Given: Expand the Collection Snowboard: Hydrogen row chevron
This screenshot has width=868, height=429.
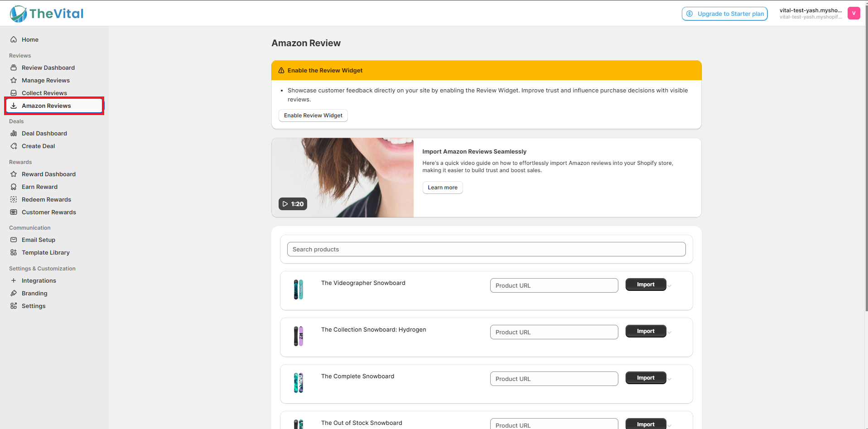Looking at the screenshot, I should point(670,333).
